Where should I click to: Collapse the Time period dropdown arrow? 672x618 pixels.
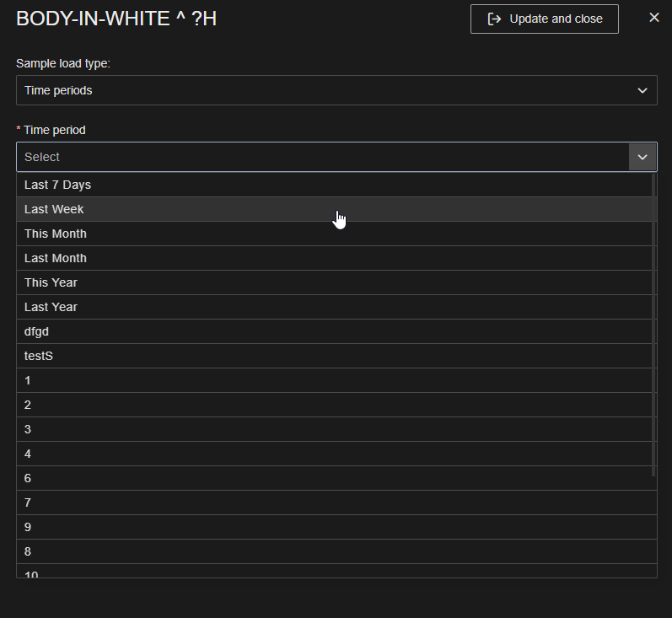642,157
